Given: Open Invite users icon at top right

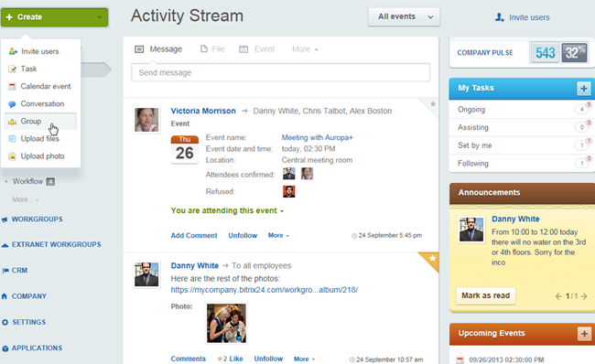Looking at the screenshot, I should [x=500, y=17].
